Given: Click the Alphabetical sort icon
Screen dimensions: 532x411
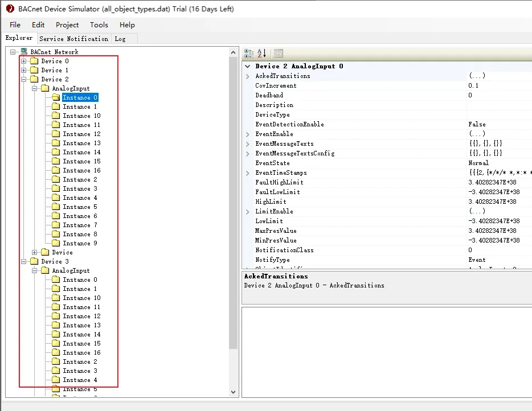Looking at the screenshot, I should (261, 54).
